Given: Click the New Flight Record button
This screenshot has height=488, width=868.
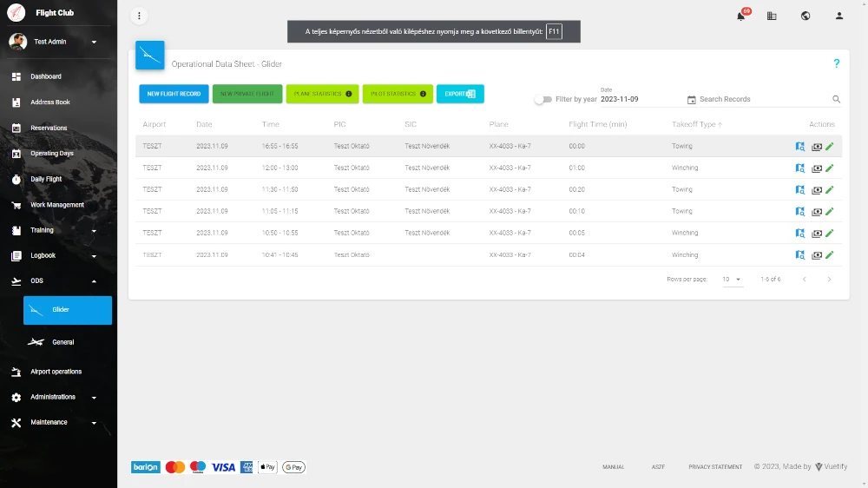Looking at the screenshot, I should tap(174, 94).
